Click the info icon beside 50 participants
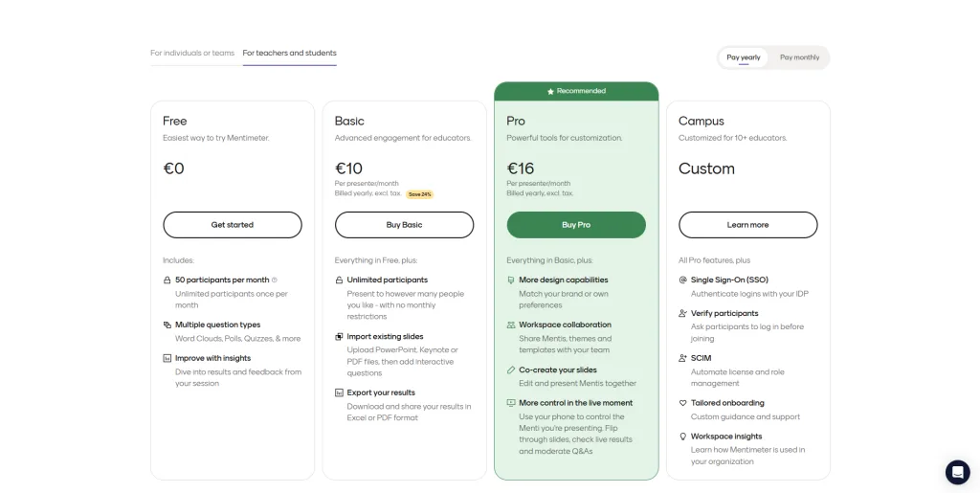 (275, 280)
